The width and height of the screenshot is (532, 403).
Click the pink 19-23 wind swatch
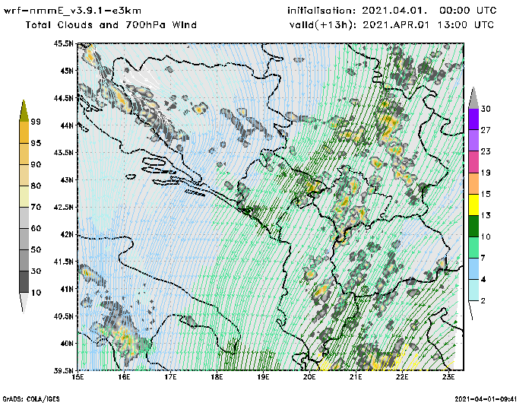(x=473, y=162)
